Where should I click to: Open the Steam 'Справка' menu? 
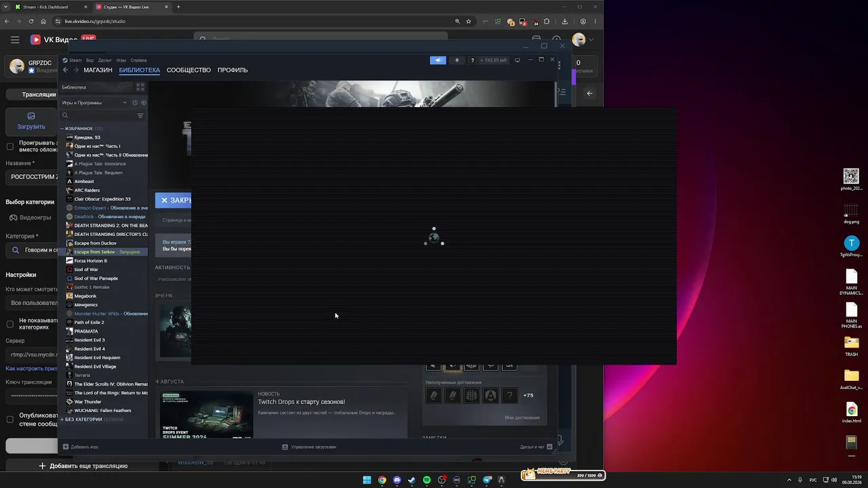click(x=138, y=60)
